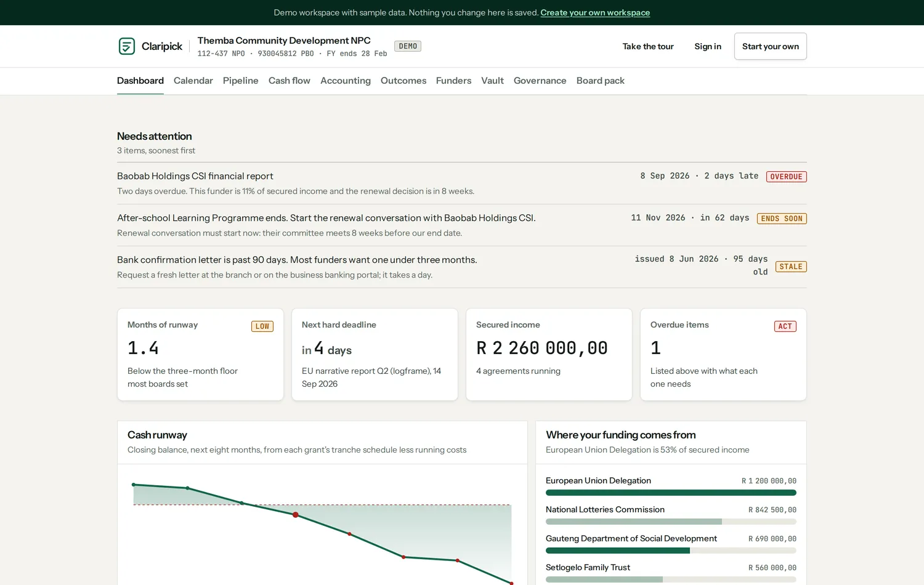924x585 pixels.
Task: Click the 8 Sep 2026 · 2 days late text
Action: (x=699, y=176)
